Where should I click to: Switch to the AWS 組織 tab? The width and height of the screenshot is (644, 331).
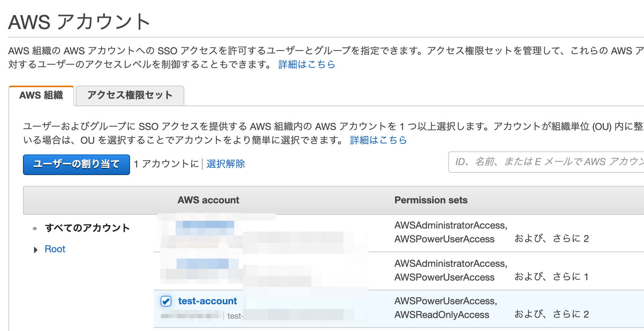click(41, 96)
